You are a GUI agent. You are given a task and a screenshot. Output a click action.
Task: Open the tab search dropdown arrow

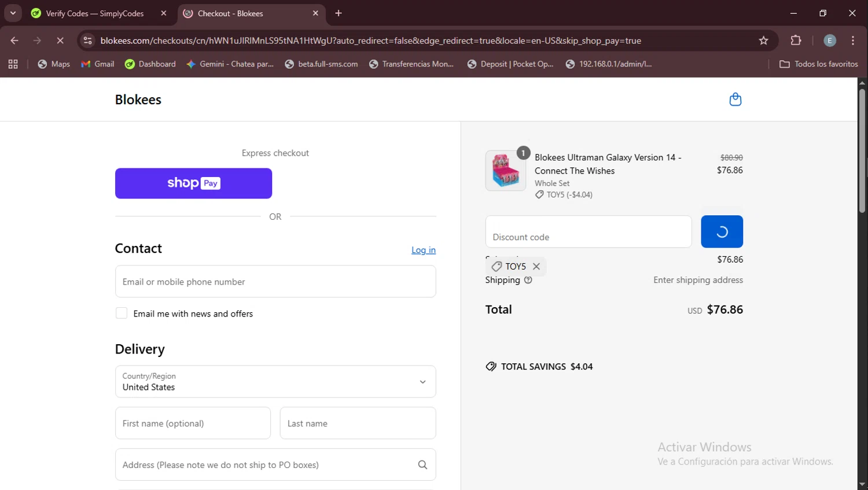click(x=13, y=13)
